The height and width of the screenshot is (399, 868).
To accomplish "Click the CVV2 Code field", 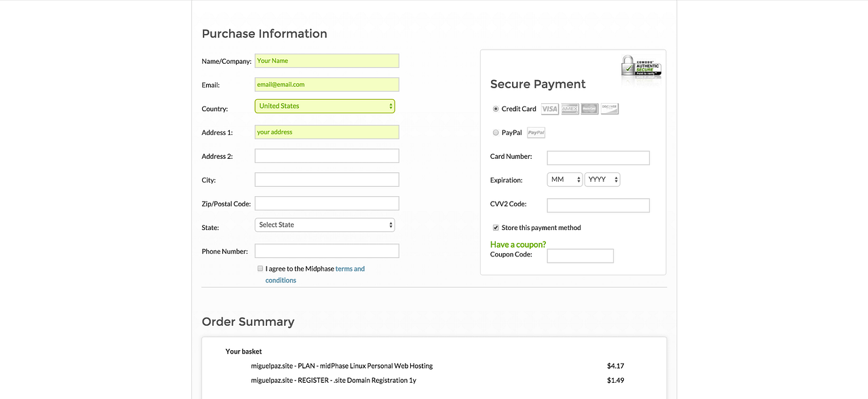I will pyautogui.click(x=597, y=205).
